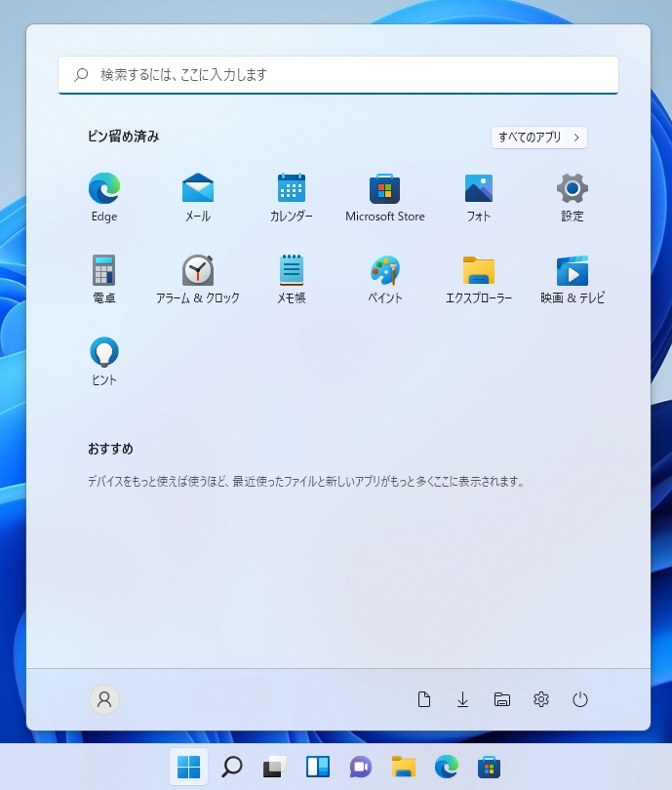Open the ヒント (Tips) app
This screenshot has width=672, height=790.
[104, 361]
